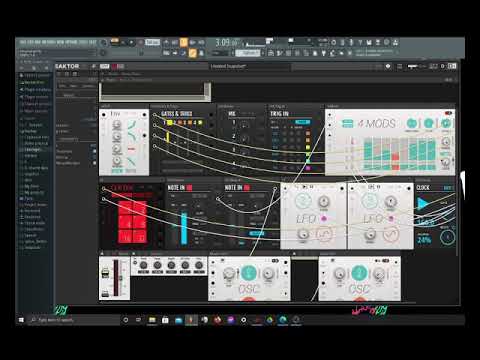Open the Channel rack view icon
The width and height of the screenshot is (480, 360).
coord(288,53)
